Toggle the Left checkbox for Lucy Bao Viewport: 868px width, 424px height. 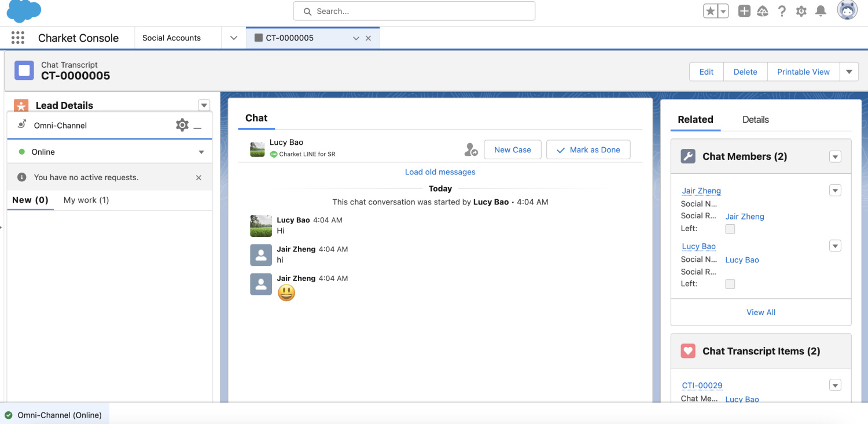tap(730, 284)
